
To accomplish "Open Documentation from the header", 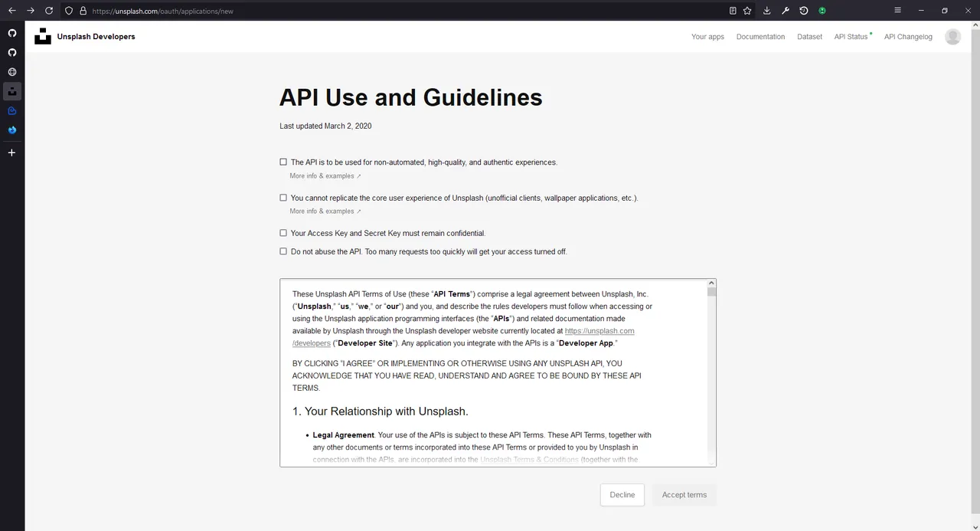I will pyautogui.click(x=760, y=37).
